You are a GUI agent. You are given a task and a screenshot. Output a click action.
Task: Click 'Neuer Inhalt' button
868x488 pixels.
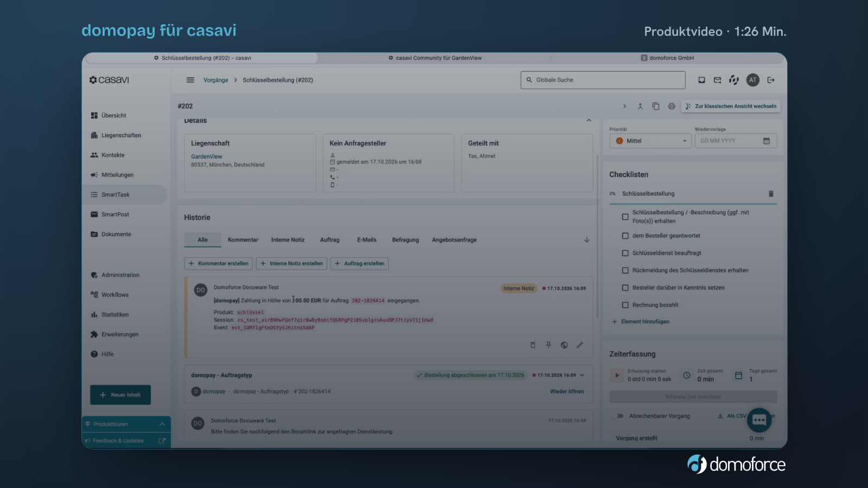coord(120,395)
